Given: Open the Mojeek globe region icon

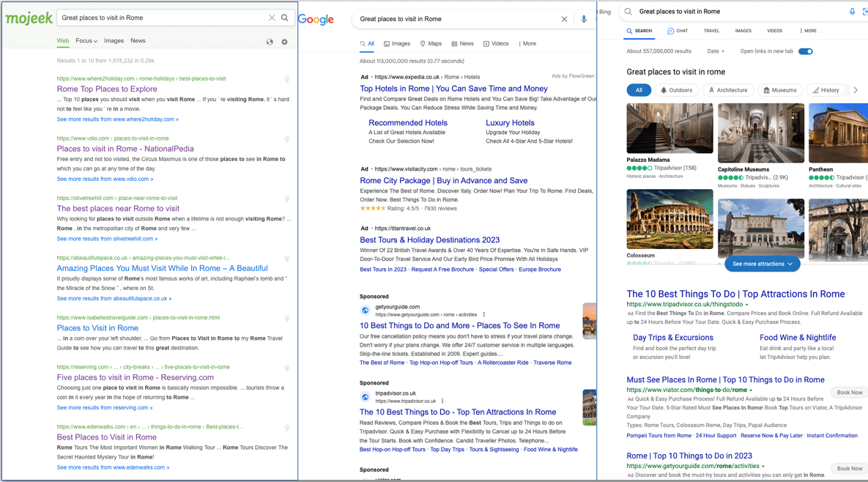Looking at the screenshot, I should [x=270, y=42].
